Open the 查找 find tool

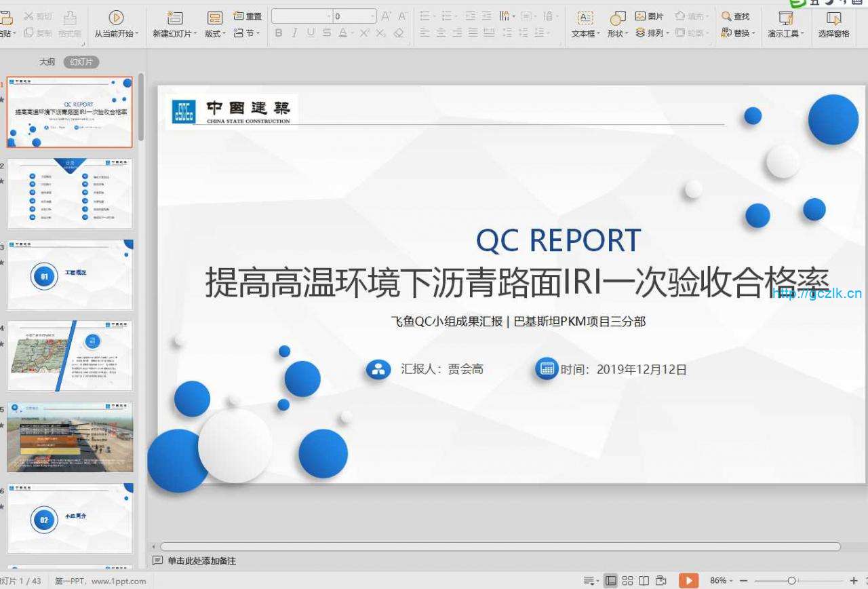point(735,16)
